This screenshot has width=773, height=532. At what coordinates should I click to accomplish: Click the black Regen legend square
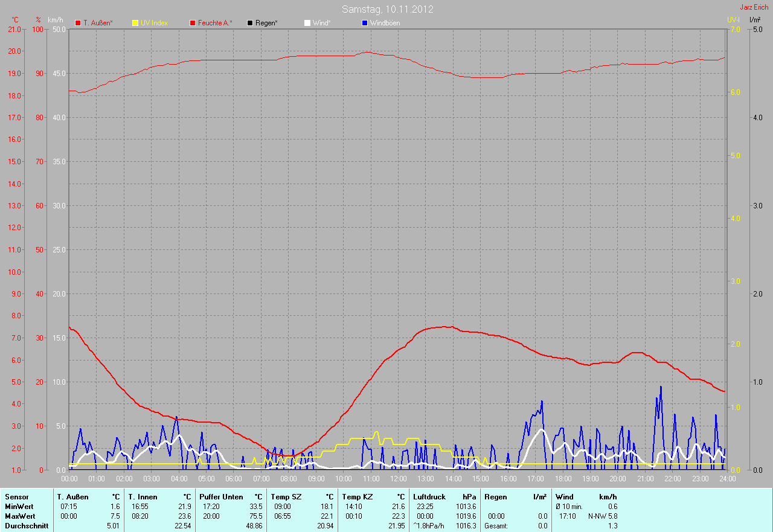coord(250,23)
